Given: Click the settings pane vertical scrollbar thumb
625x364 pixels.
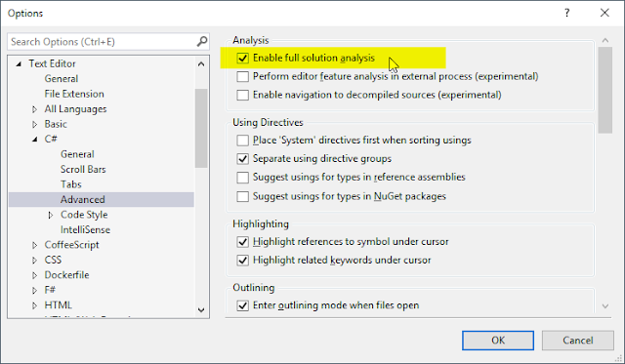Looking at the screenshot, I should (605, 90).
